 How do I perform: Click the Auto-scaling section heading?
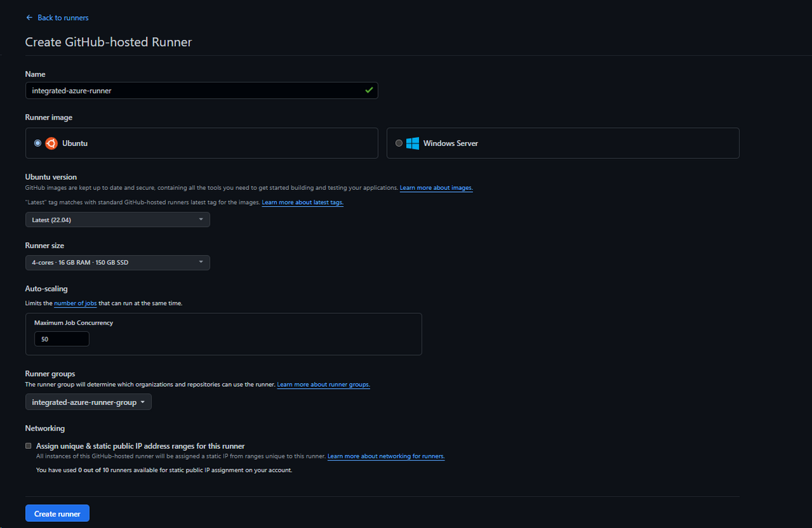47,289
